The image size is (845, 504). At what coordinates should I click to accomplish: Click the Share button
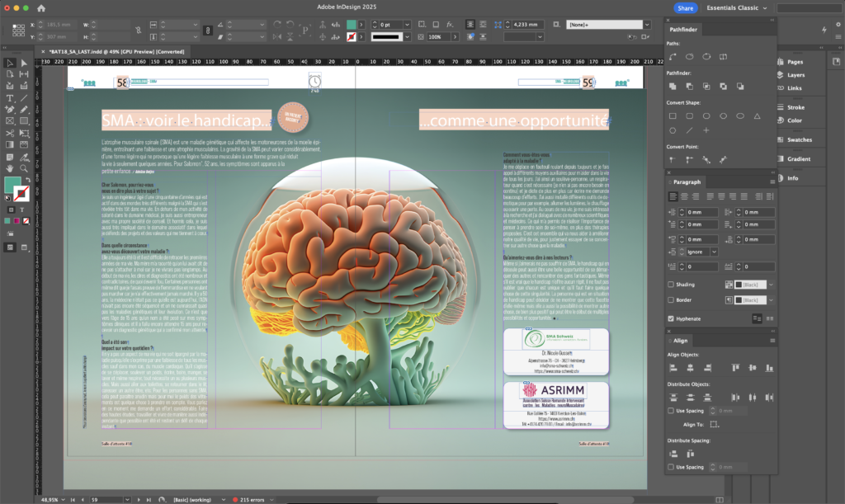pyautogui.click(x=685, y=7)
